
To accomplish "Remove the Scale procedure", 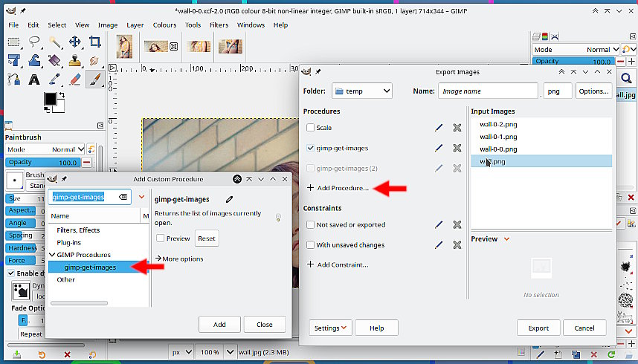I will 457,128.
